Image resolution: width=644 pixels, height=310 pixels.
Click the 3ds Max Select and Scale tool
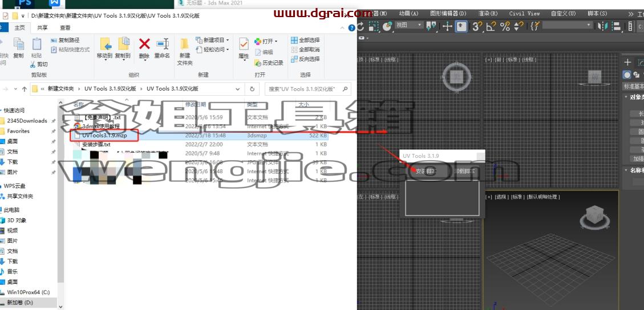[x=374, y=27]
